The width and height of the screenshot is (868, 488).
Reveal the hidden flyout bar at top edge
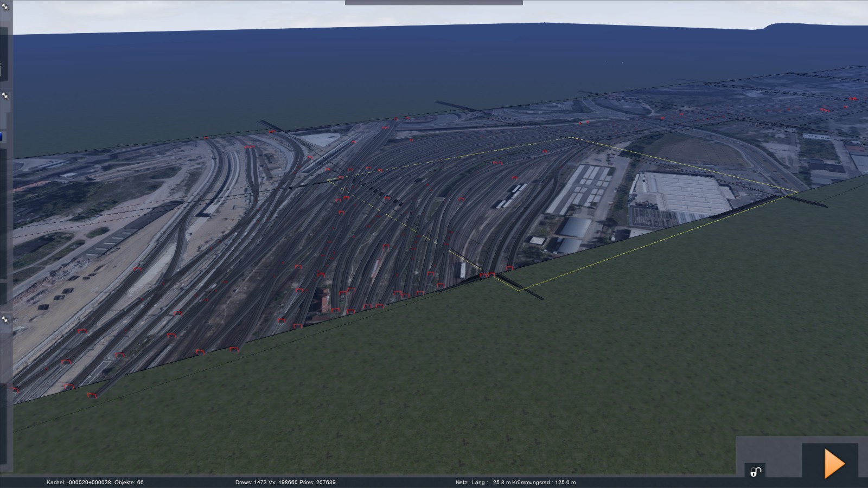(434, 3)
